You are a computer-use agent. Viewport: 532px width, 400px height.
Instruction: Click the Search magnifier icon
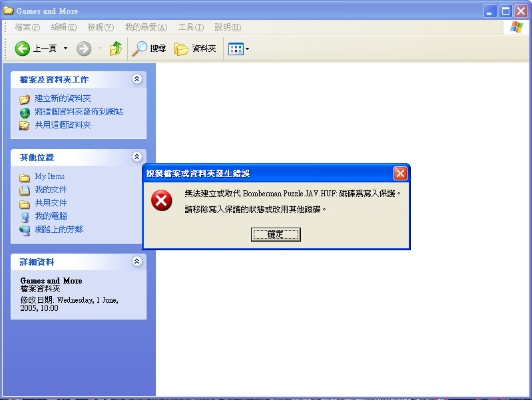(x=139, y=49)
